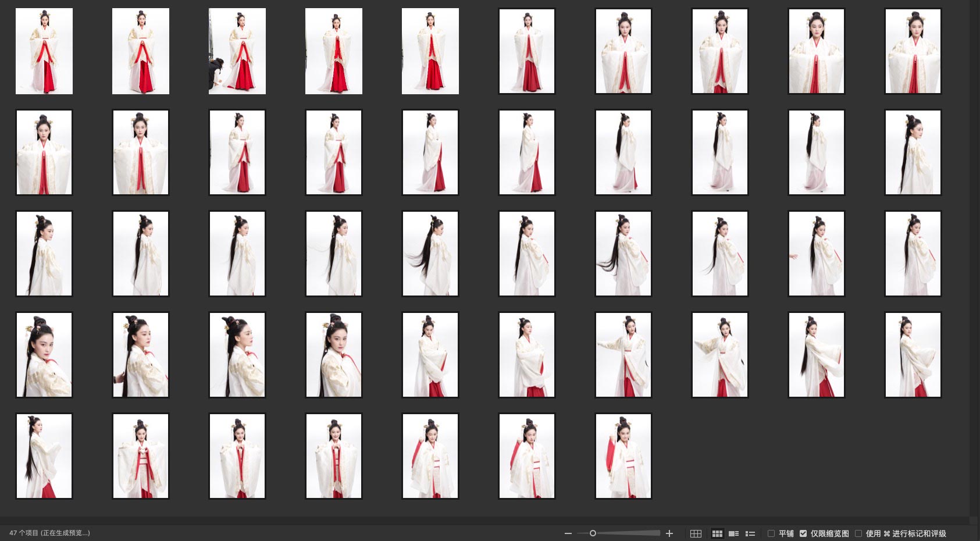Click the minus icon to shrink thumbnails
Image resolution: width=980 pixels, height=541 pixels.
[x=568, y=533]
